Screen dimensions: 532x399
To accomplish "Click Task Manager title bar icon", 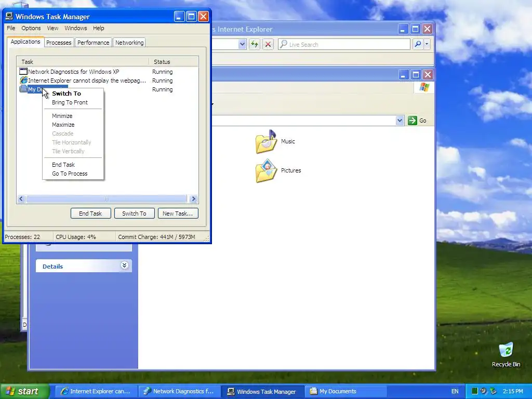I will pos(9,16).
